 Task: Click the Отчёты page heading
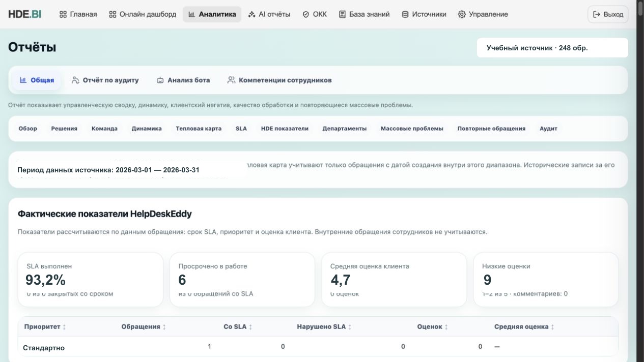click(x=32, y=47)
